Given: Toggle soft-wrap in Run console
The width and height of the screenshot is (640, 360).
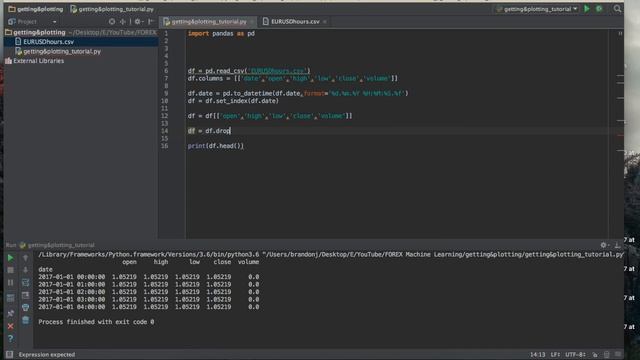Looking at the screenshot, I should click(25, 282).
